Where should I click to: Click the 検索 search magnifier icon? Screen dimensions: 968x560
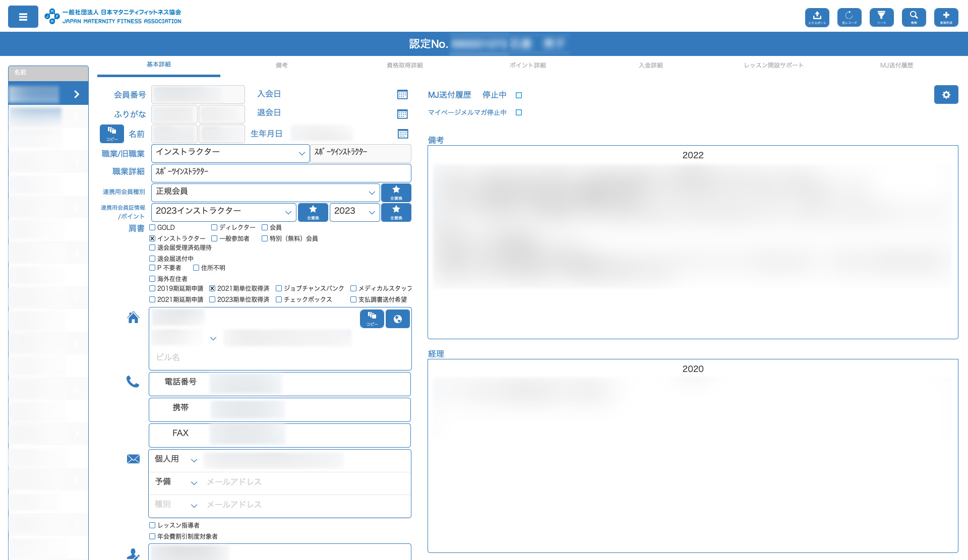[914, 17]
